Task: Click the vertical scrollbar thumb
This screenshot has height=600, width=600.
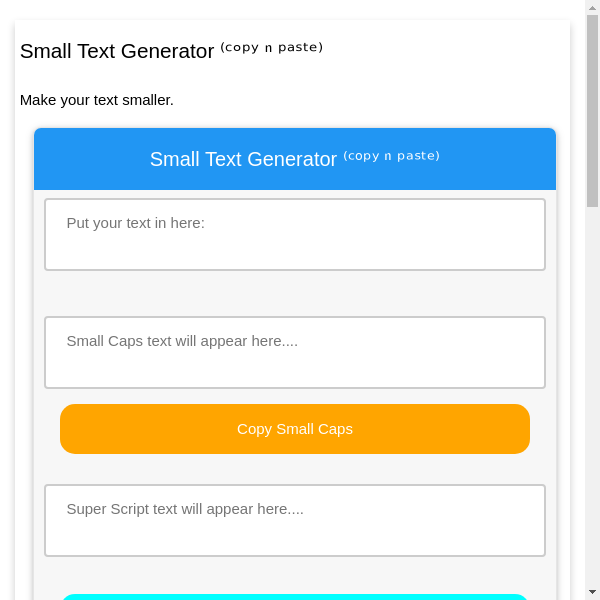Action: pyautogui.click(x=592, y=110)
